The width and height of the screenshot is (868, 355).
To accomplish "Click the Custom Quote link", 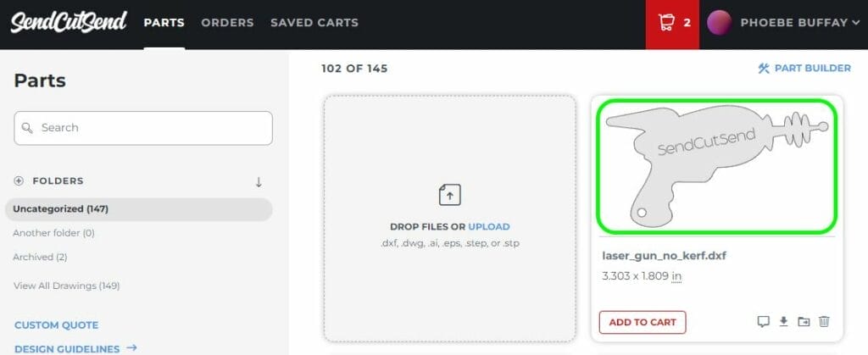I will pyautogui.click(x=56, y=324).
